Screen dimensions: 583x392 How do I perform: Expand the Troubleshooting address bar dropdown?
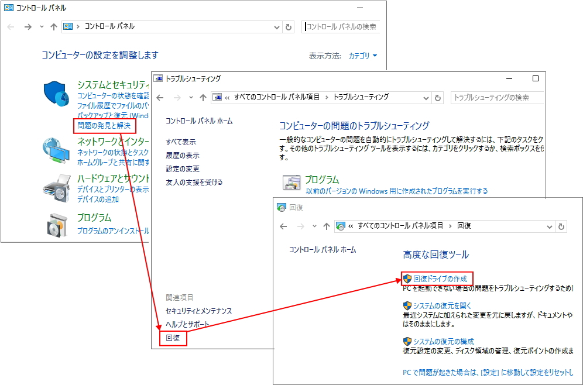(x=426, y=98)
